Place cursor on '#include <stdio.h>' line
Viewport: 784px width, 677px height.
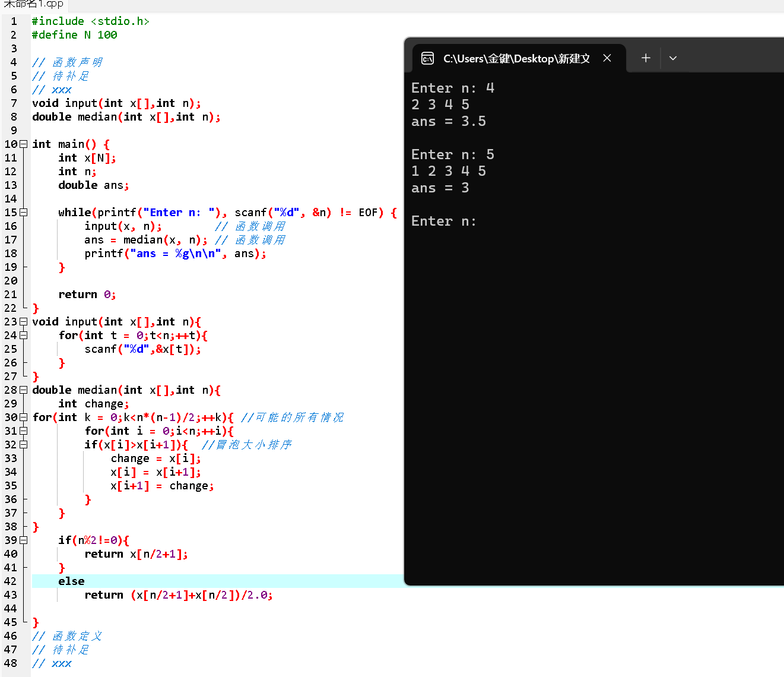[x=91, y=21]
